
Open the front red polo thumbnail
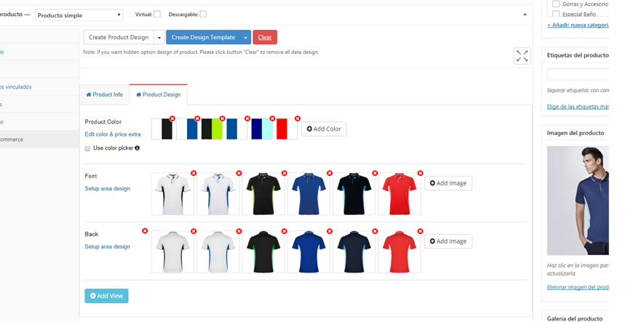pyautogui.click(x=399, y=193)
